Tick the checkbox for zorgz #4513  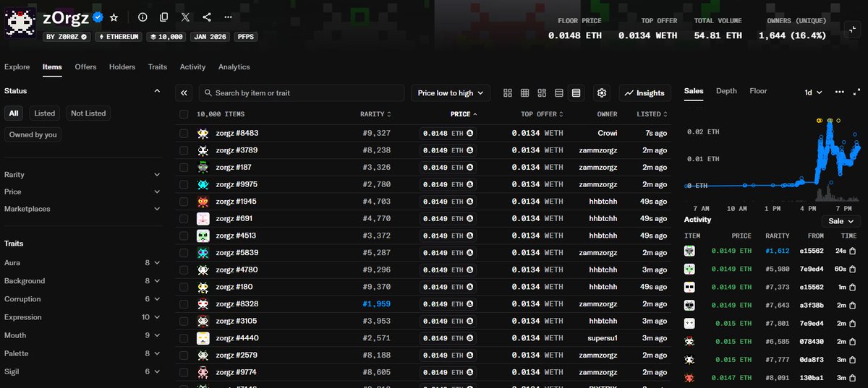coord(184,236)
